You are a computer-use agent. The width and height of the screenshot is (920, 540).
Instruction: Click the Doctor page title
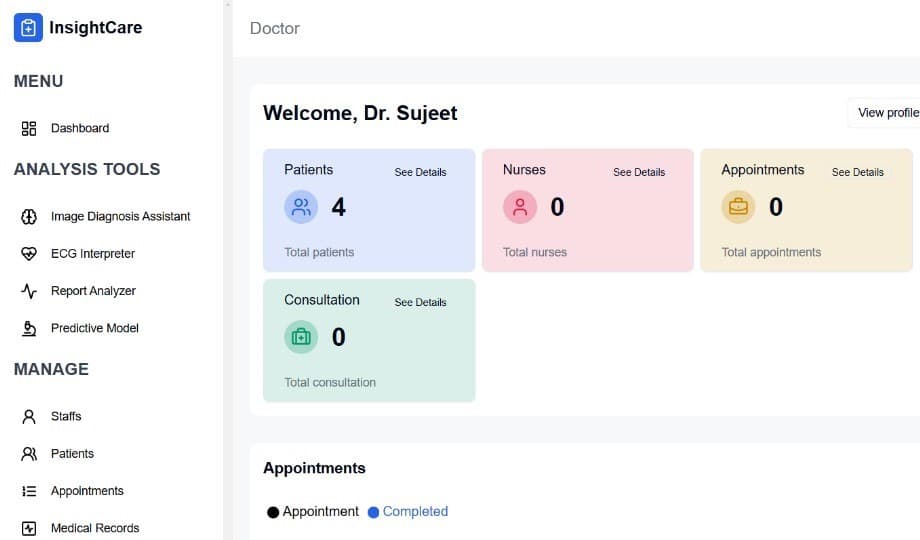tap(275, 28)
